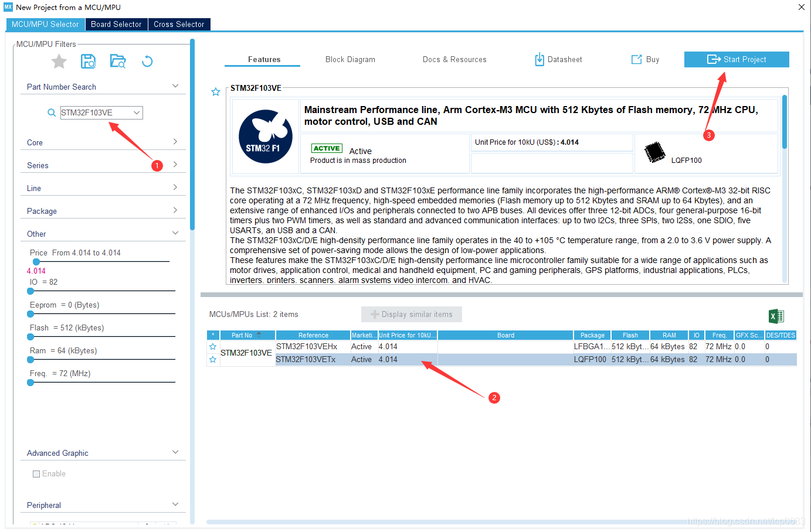Adjust the Price range slider handle
This screenshot has width=811, height=532.
click(x=36, y=262)
